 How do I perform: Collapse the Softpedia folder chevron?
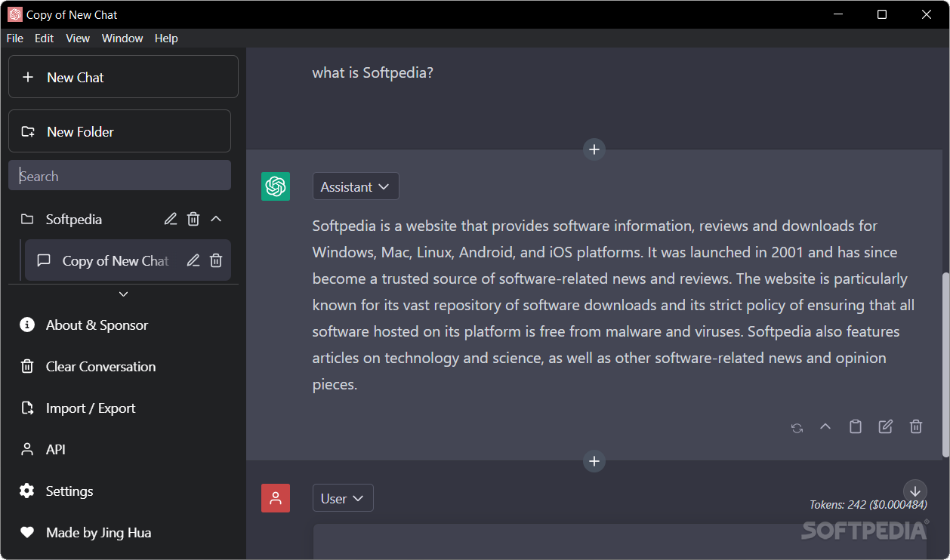[x=216, y=219]
